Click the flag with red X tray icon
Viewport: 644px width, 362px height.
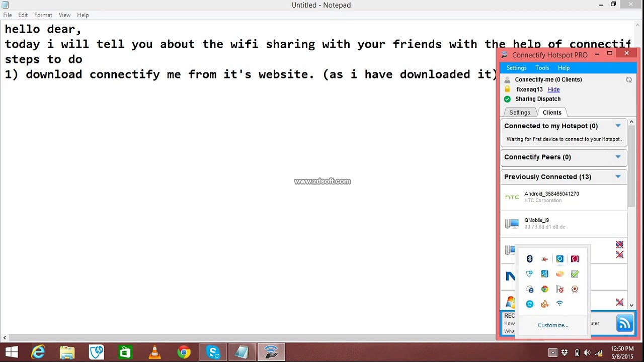coord(559,289)
